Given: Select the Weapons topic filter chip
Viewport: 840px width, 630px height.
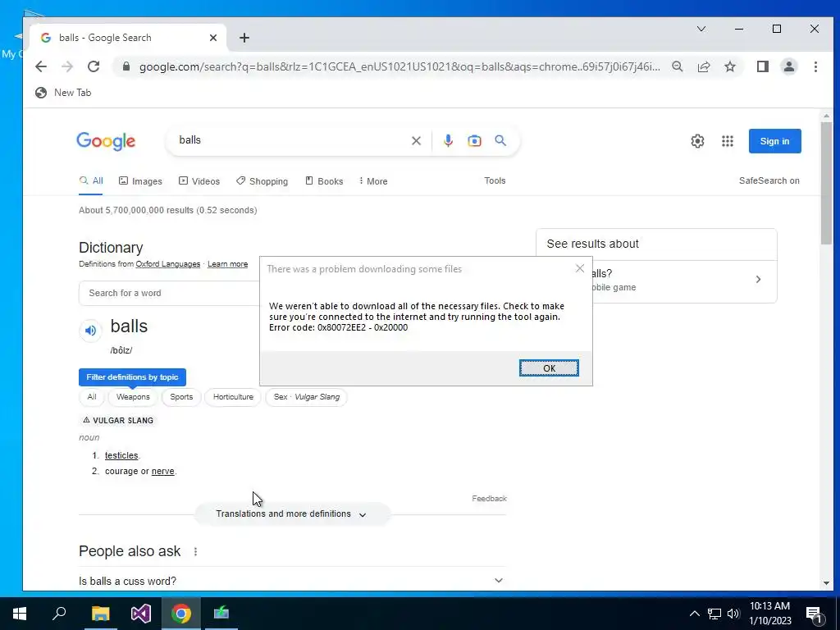Looking at the screenshot, I should (133, 397).
